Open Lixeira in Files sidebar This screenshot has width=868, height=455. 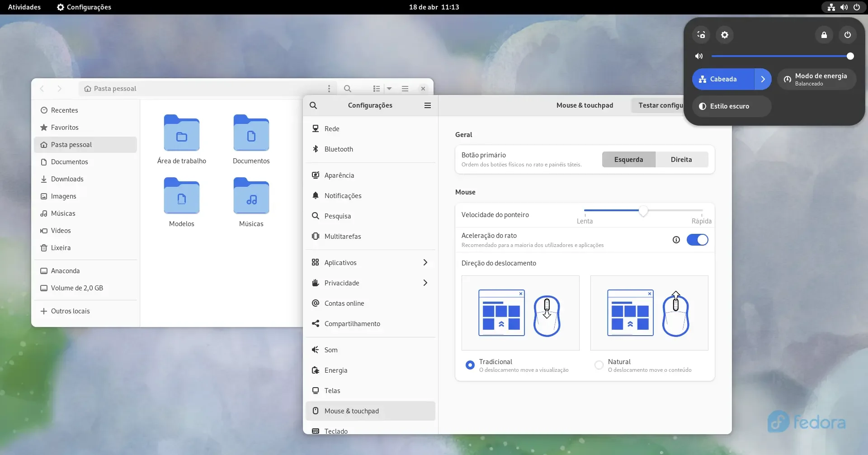(x=85, y=248)
